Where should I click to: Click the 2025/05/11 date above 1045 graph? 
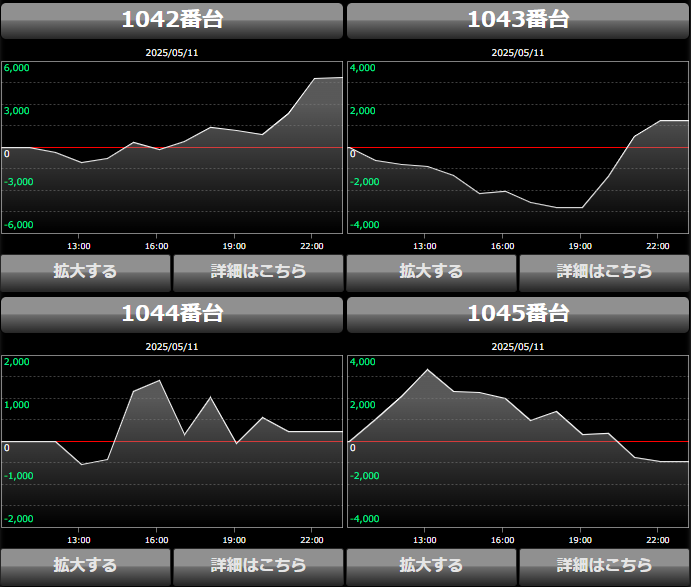(x=518, y=347)
